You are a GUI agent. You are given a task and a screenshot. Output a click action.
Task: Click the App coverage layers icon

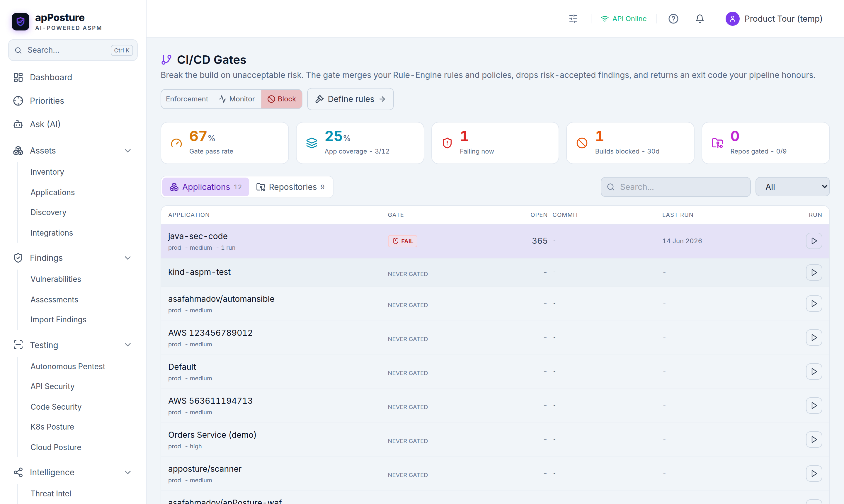[x=312, y=143]
